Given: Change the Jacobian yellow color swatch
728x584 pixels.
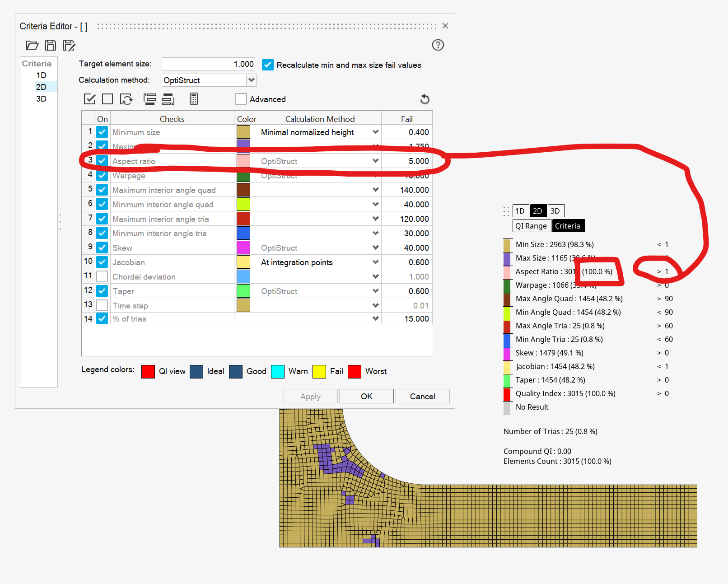Looking at the screenshot, I should 243,262.
